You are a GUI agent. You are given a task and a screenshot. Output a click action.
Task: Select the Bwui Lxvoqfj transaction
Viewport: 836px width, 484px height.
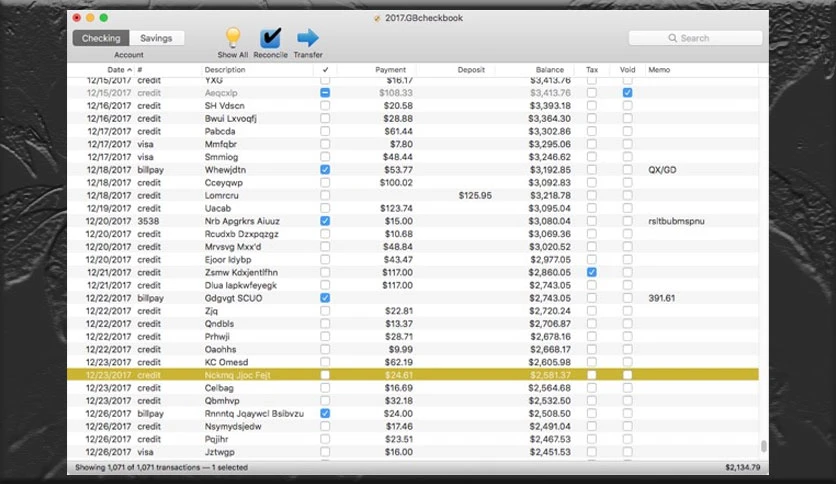click(x=413, y=118)
